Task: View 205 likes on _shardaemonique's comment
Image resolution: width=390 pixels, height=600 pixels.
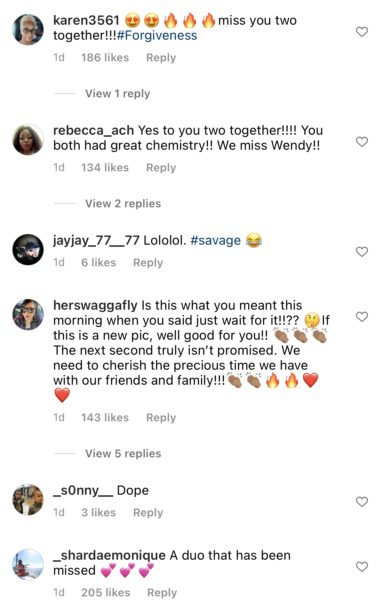Action: (105, 593)
